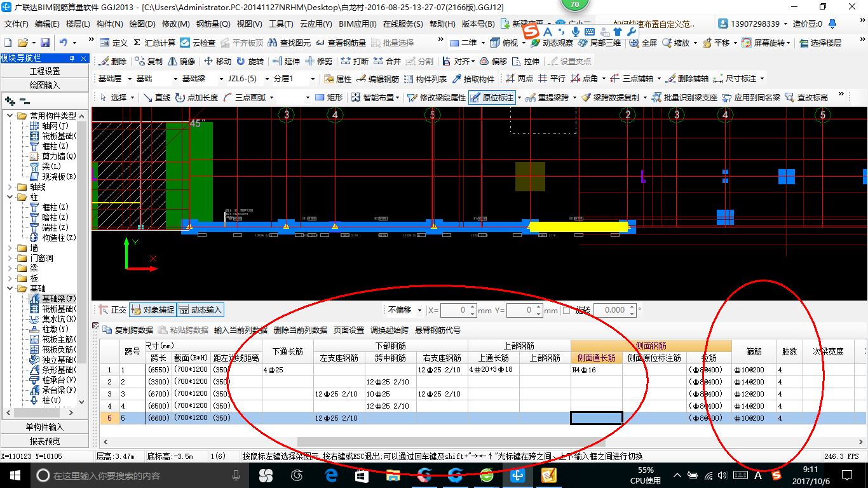
Task: Open 属性 properties panel
Action: click(x=338, y=79)
